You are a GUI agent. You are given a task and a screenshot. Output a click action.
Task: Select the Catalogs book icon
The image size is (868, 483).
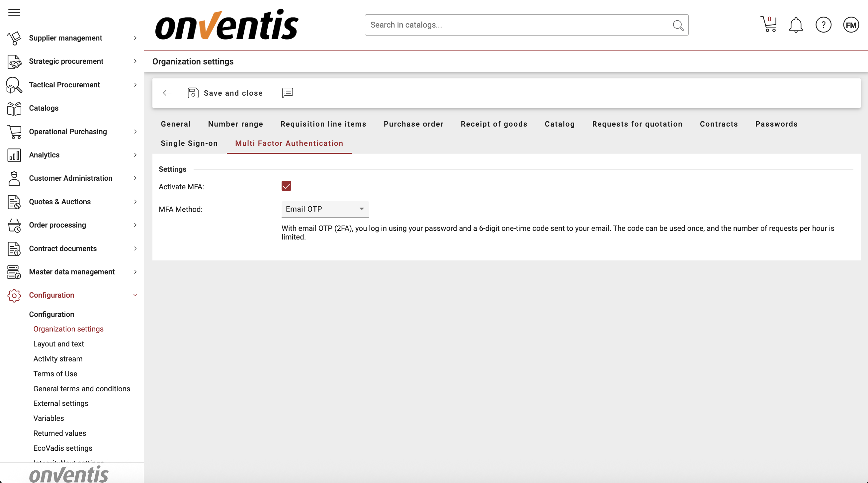[x=14, y=108]
